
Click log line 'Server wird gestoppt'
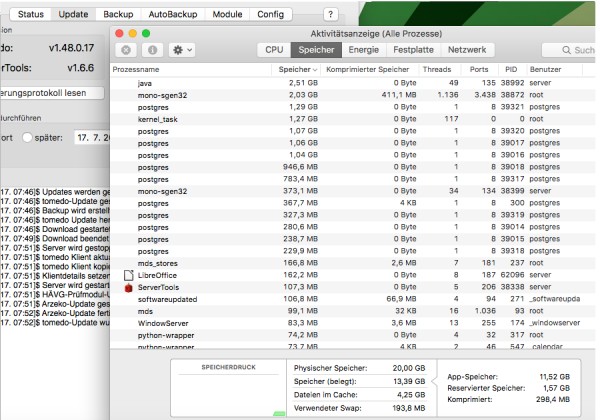tap(55, 248)
